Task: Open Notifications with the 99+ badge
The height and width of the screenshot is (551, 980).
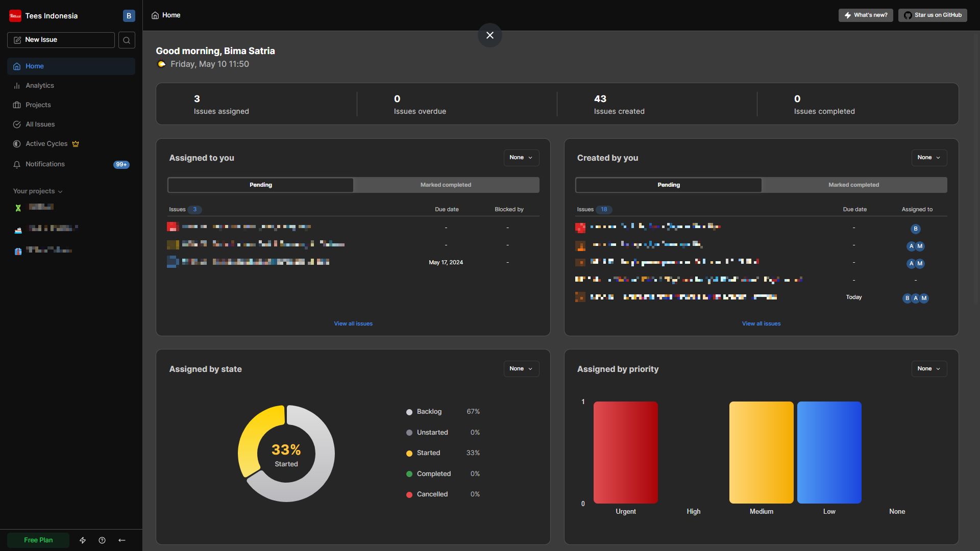Action: 45,164
